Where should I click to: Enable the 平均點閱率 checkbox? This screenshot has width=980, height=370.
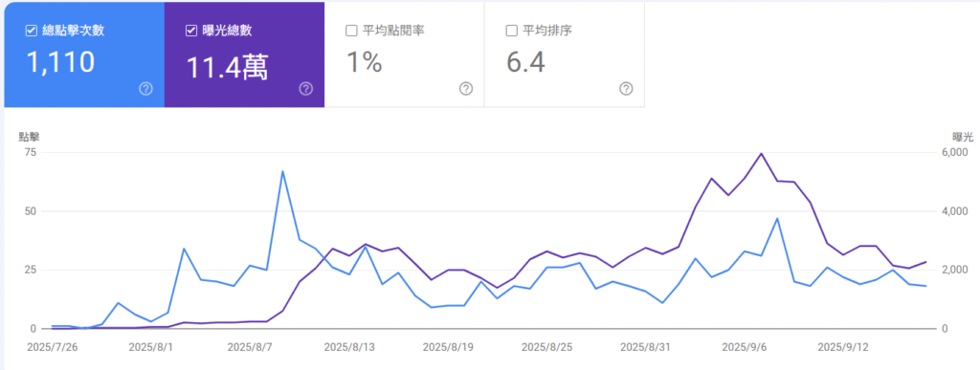point(351,31)
